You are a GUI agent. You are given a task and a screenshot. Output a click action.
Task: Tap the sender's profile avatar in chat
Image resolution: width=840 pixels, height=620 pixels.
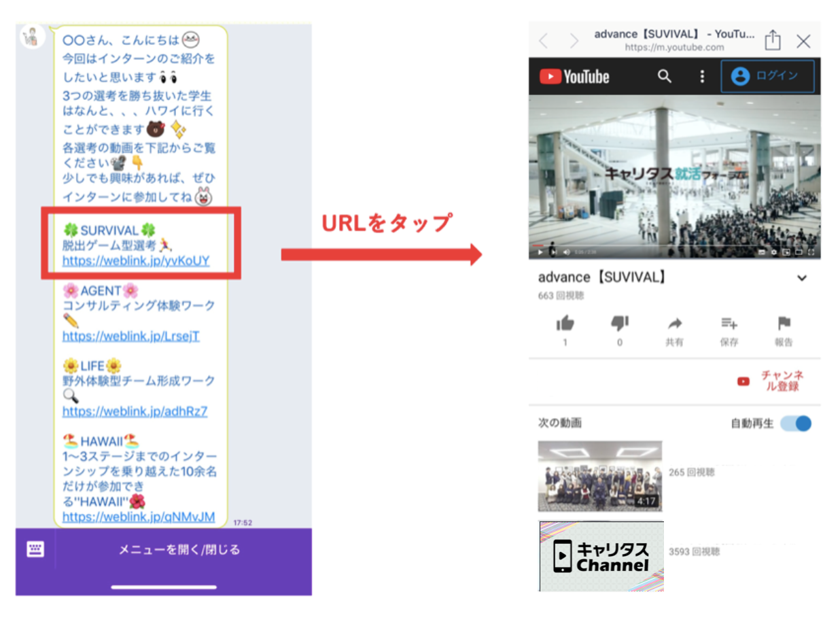click(x=32, y=37)
